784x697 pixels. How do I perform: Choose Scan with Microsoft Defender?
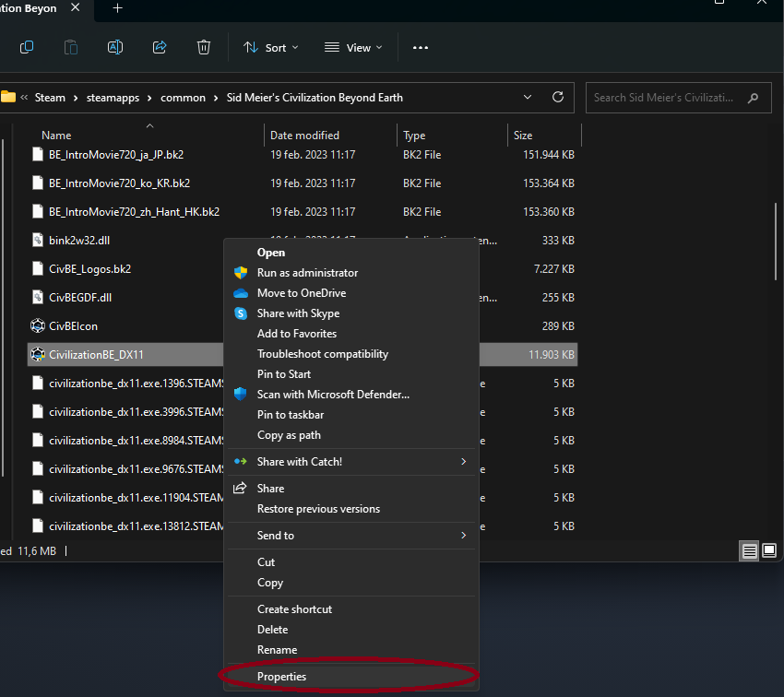pos(351,395)
